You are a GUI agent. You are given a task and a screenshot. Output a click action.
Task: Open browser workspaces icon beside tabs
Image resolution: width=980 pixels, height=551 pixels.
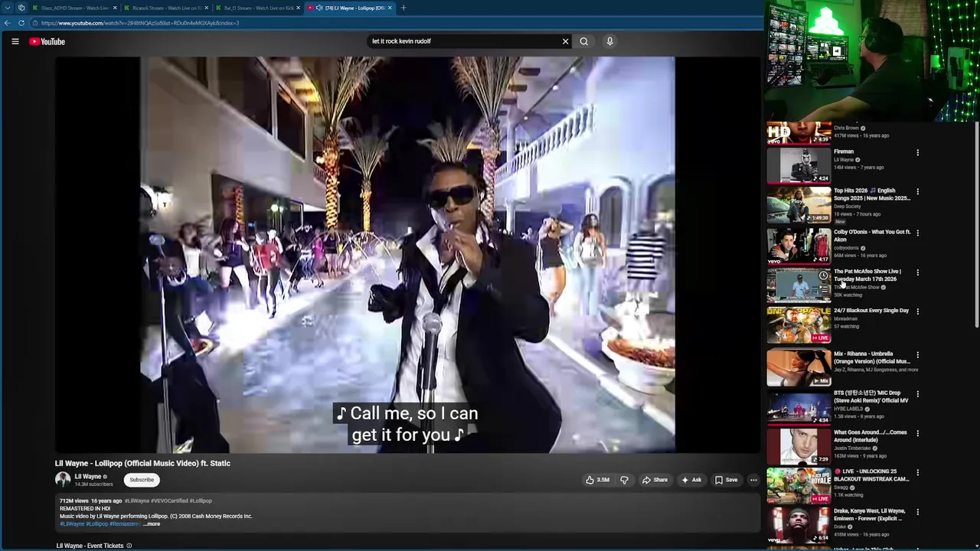pyautogui.click(x=21, y=8)
